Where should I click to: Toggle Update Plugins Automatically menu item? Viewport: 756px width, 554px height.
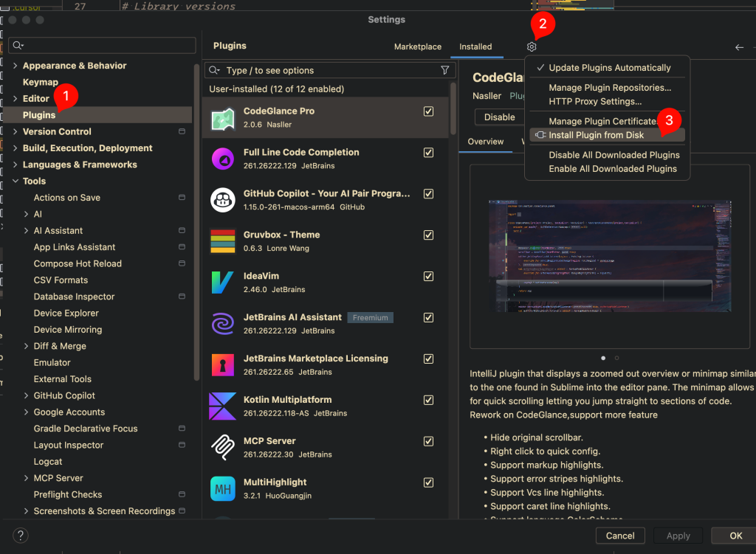(x=607, y=68)
